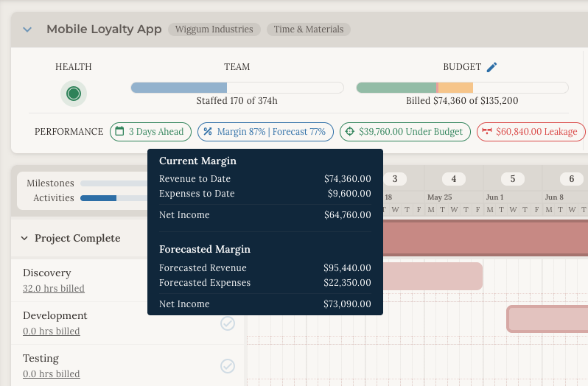Click the target icon in Under Budget pill
The width and height of the screenshot is (588, 386).
(349, 131)
